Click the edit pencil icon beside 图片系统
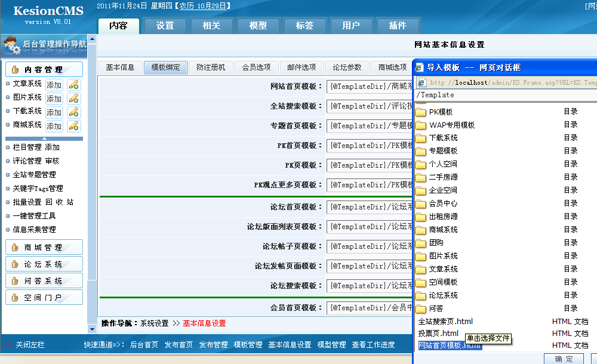 (73, 98)
